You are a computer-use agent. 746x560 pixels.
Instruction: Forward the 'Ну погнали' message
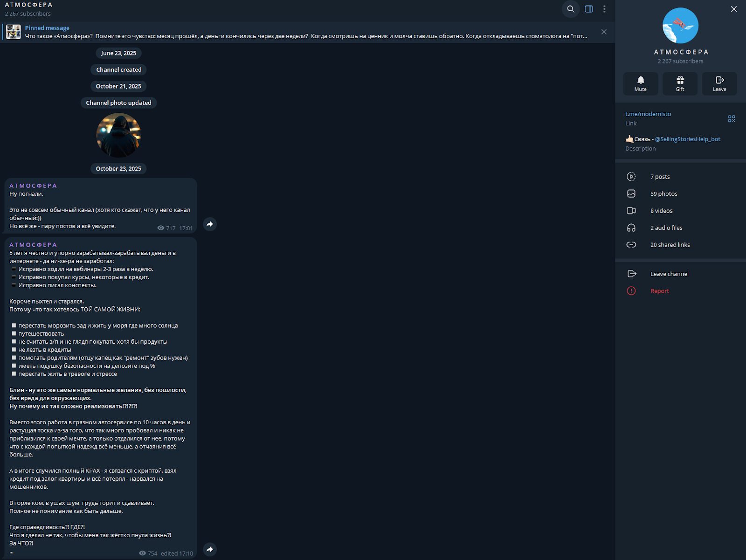(x=210, y=224)
